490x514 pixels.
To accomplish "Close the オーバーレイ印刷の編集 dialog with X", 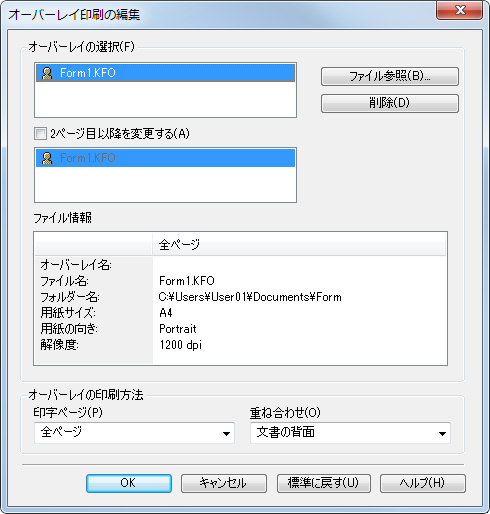I will click(x=460, y=10).
